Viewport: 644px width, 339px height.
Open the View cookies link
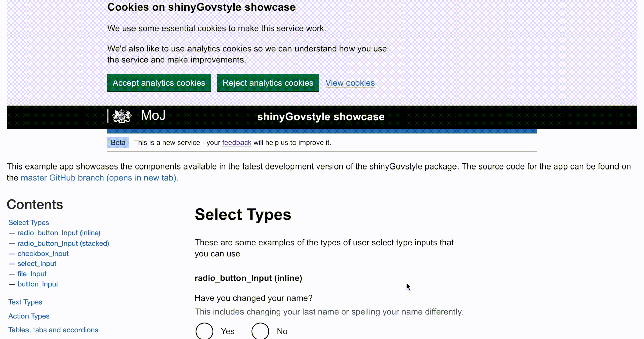point(350,83)
